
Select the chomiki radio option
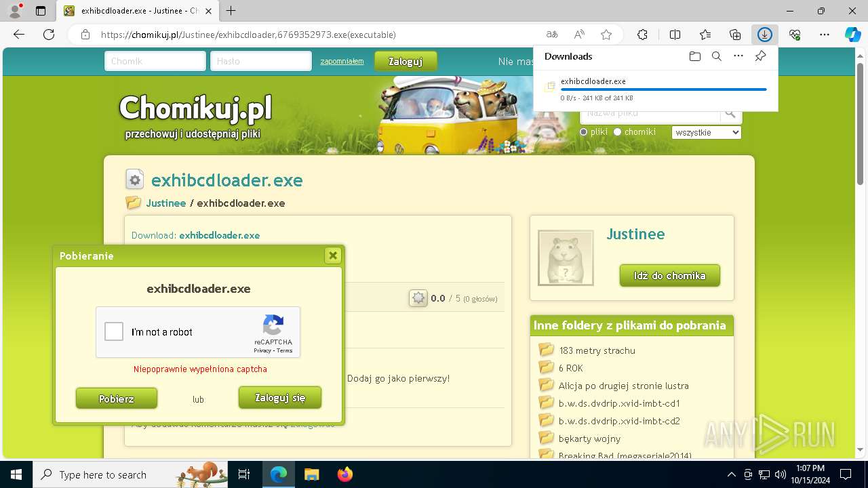(x=617, y=132)
